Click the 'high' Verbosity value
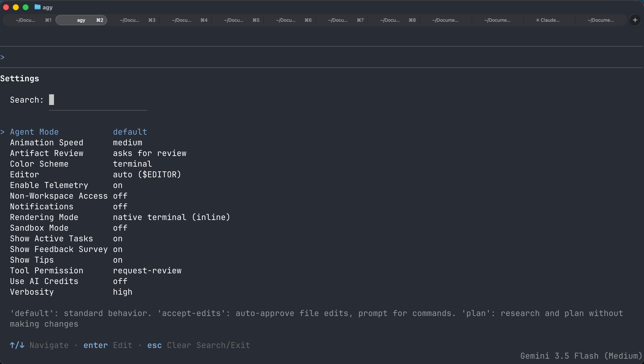Viewport: 644px width, 364px height. (x=122, y=292)
